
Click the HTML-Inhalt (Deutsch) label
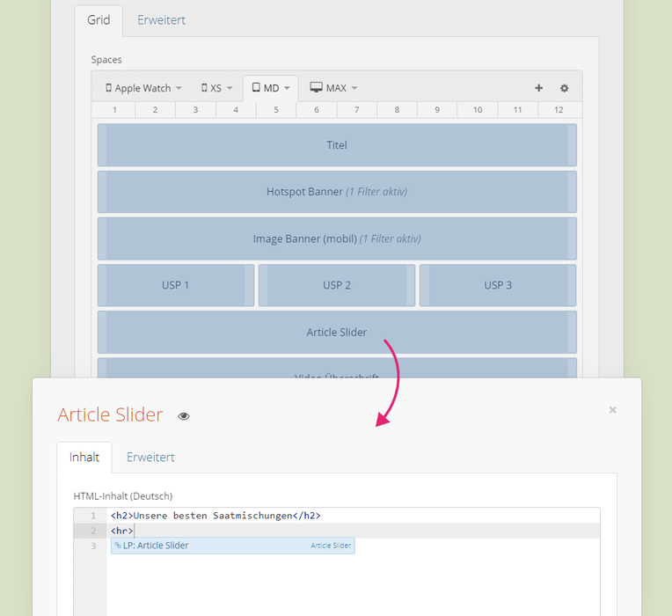123,496
